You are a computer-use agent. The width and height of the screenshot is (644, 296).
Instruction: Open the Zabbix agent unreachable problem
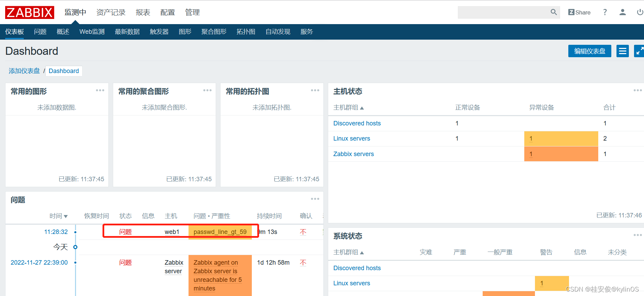(218, 275)
